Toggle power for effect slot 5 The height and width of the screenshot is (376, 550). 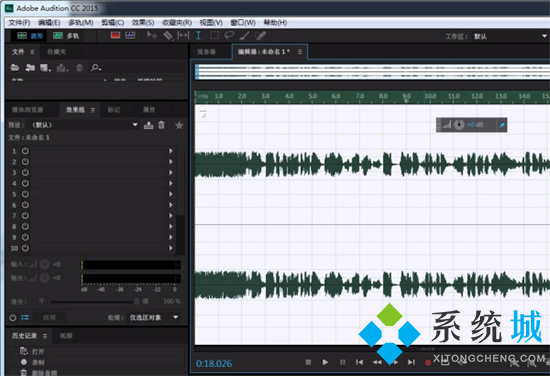pyautogui.click(x=25, y=194)
